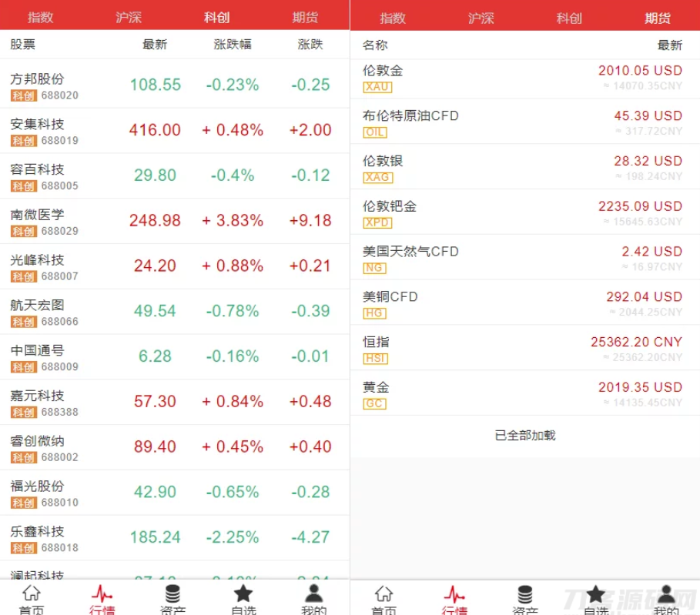The width and height of the screenshot is (700, 615).
Task: Tap the 科创 badge for 688018
Action: point(24,548)
